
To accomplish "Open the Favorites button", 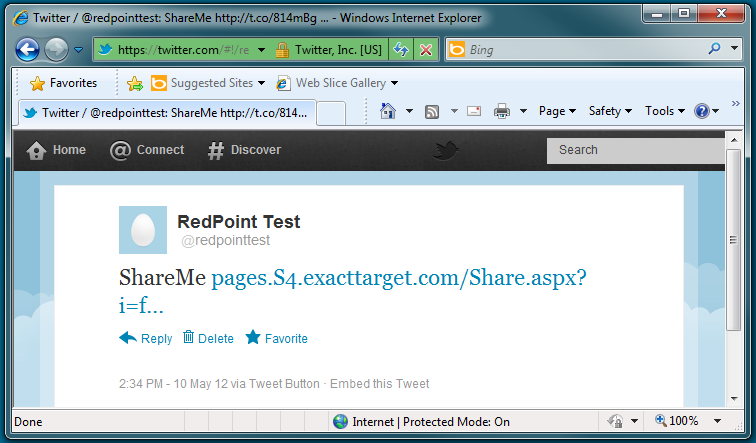I will (64, 83).
